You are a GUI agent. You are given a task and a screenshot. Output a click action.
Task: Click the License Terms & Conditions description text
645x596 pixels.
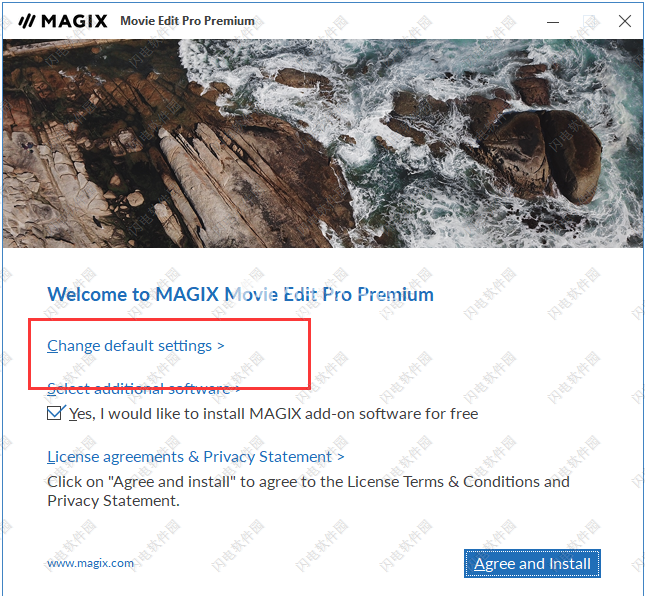(308, 491)
